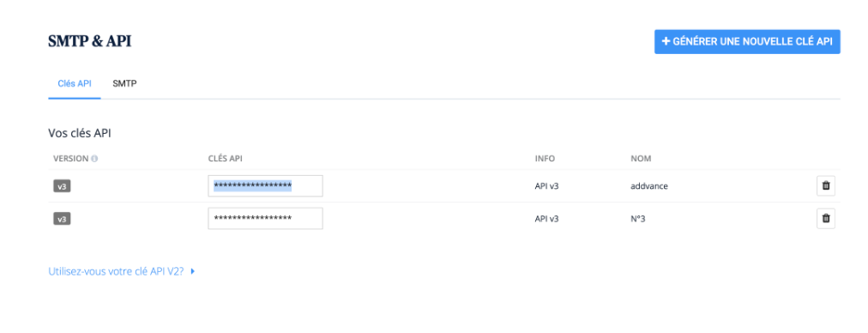Click the CLÉS API column header
The image size is (868, 333).
(x=226, y=159)
